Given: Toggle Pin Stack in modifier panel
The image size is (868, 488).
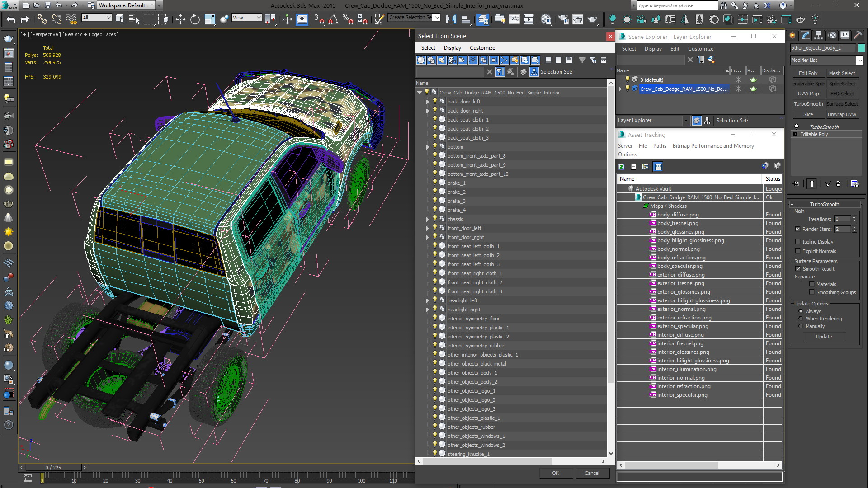Looking at the screenshot, I should point(796,183).
